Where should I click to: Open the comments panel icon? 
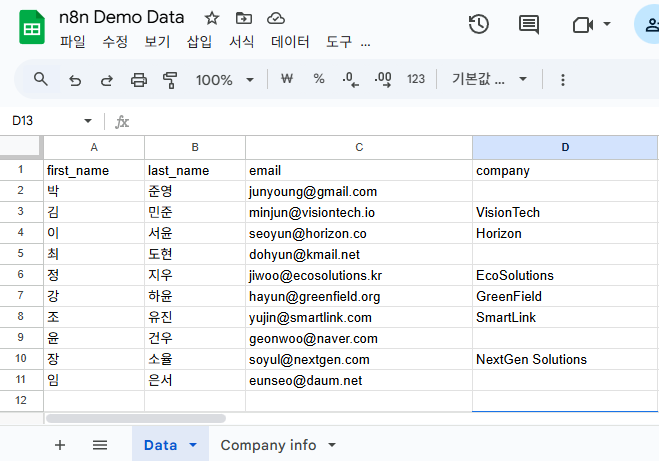tap(529, 24)
